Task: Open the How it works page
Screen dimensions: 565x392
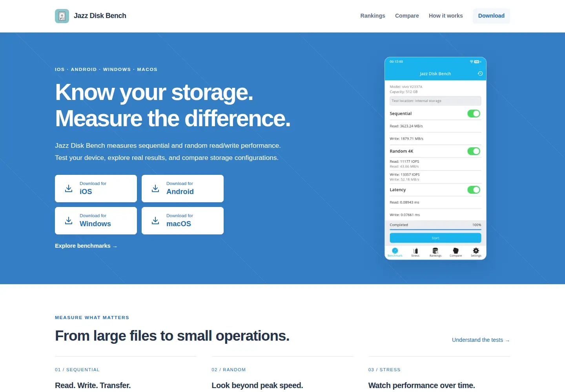Action: pyautogui.click(x=446, y=16)
